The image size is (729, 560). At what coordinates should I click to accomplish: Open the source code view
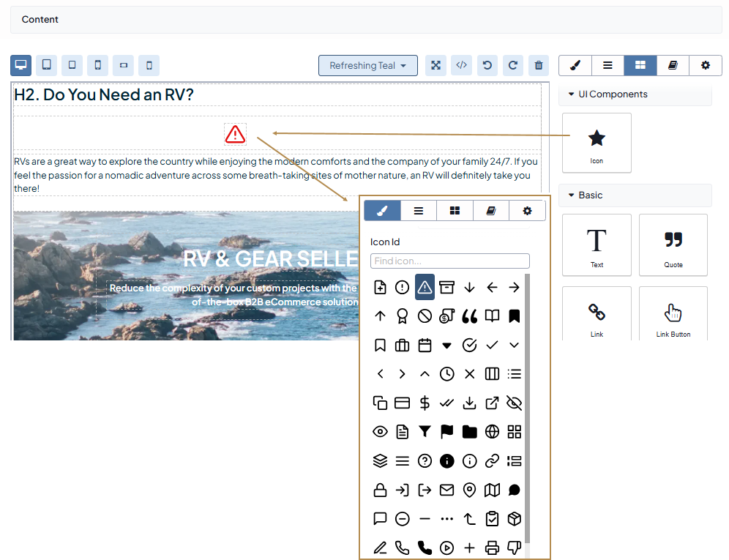[461, 65]
